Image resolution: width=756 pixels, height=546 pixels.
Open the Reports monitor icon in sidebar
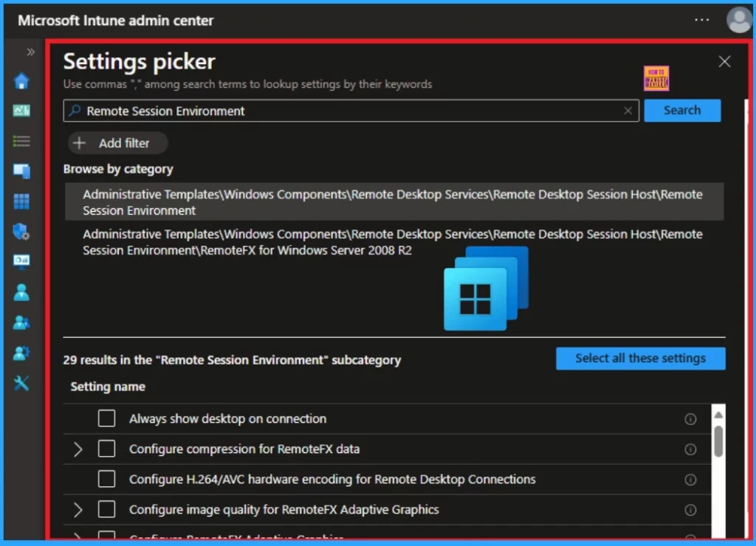pos(21,261)
